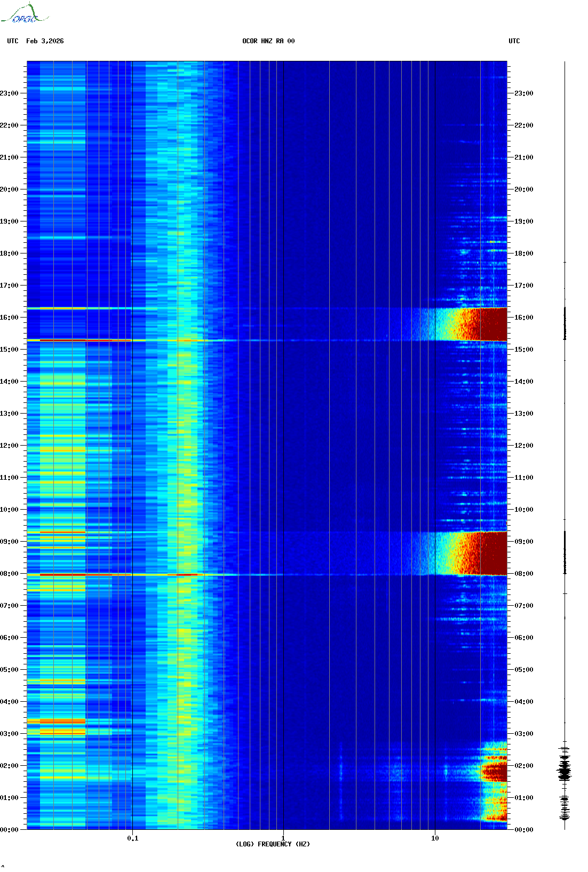This screenshot has height=872, width=588.
Task: Click the station title OCOR HNZ RA 00
Action: coord(268,41)
